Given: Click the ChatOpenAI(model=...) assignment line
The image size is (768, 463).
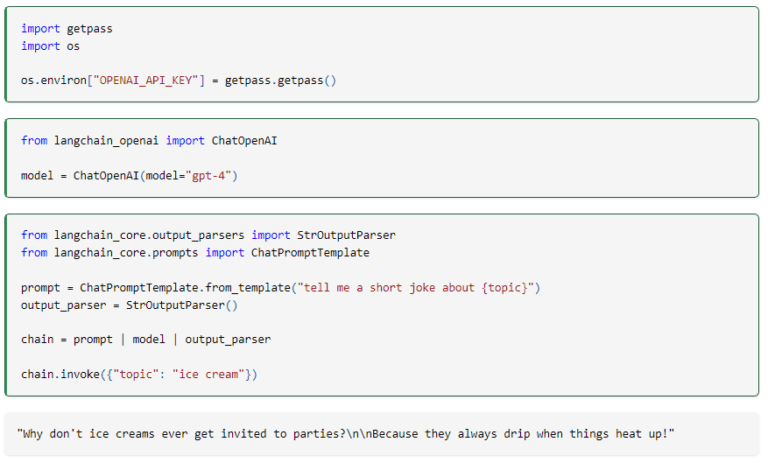Looking at the screenshot, I should click(x=129, y=176).
